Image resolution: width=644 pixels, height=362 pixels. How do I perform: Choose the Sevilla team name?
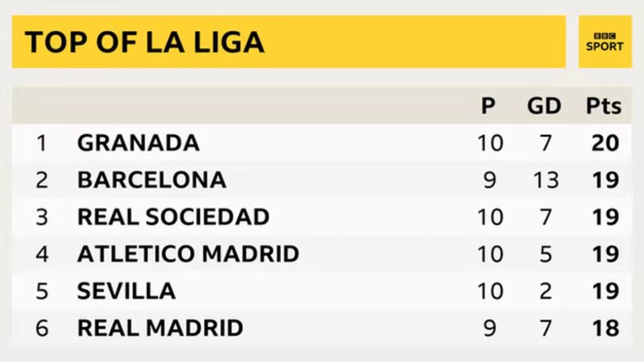point(127,291)
